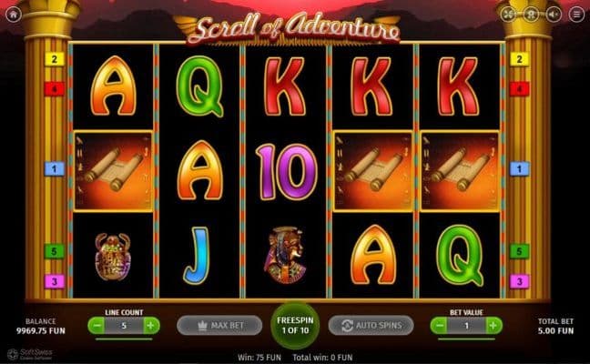The height and width of the screenshot is (364, 590).
Task: Select yellow payline 2 marker on left pillar
Action: (x=55, y=59)
